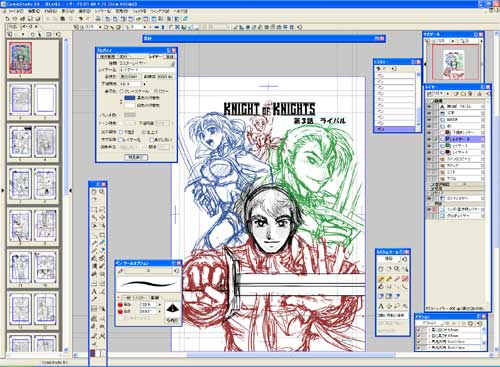Select the grayscale radio button in the properties panel
The width and height of the screenshot is (500, 367).
tap(122, 91)
